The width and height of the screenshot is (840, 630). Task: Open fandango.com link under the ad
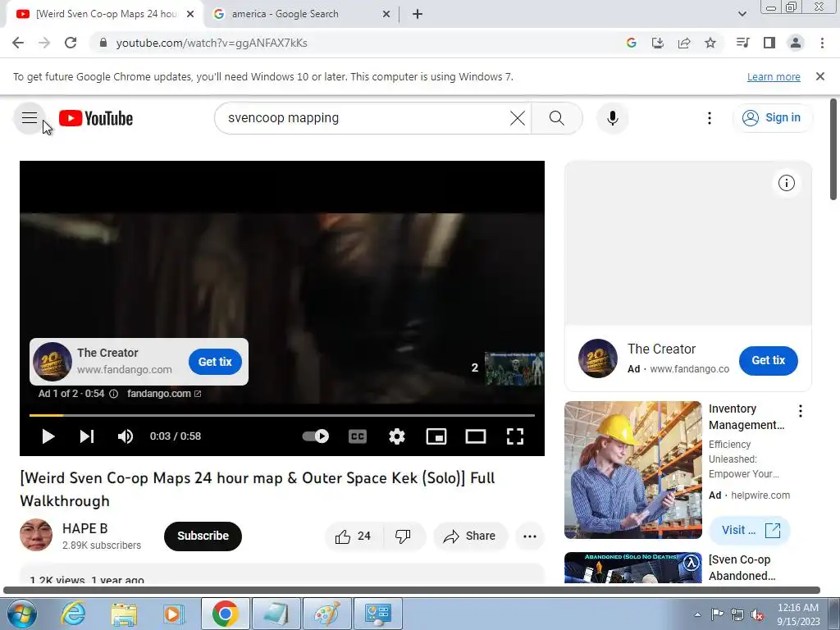pos(164,394)
